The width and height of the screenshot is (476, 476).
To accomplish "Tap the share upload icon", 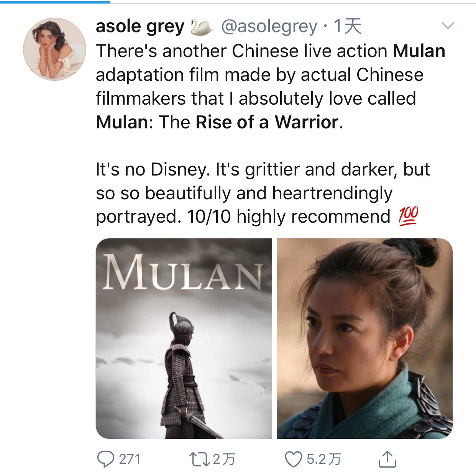I will (x=387, y=459).
